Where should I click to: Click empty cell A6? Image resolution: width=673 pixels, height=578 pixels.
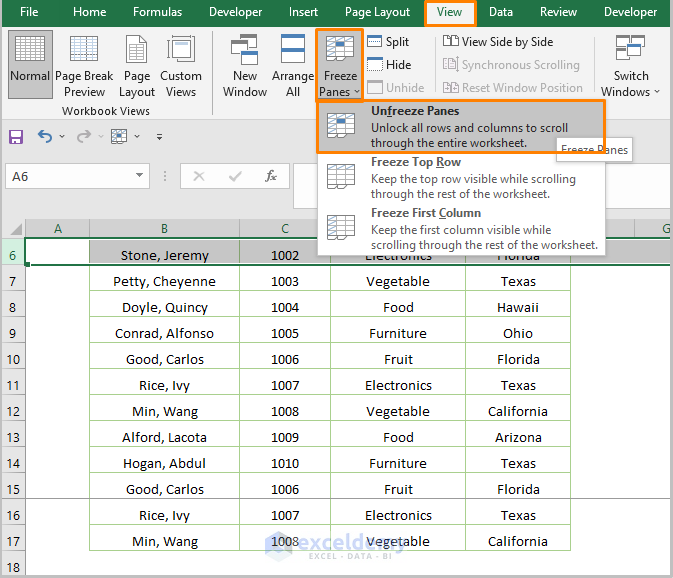(58, 252)
